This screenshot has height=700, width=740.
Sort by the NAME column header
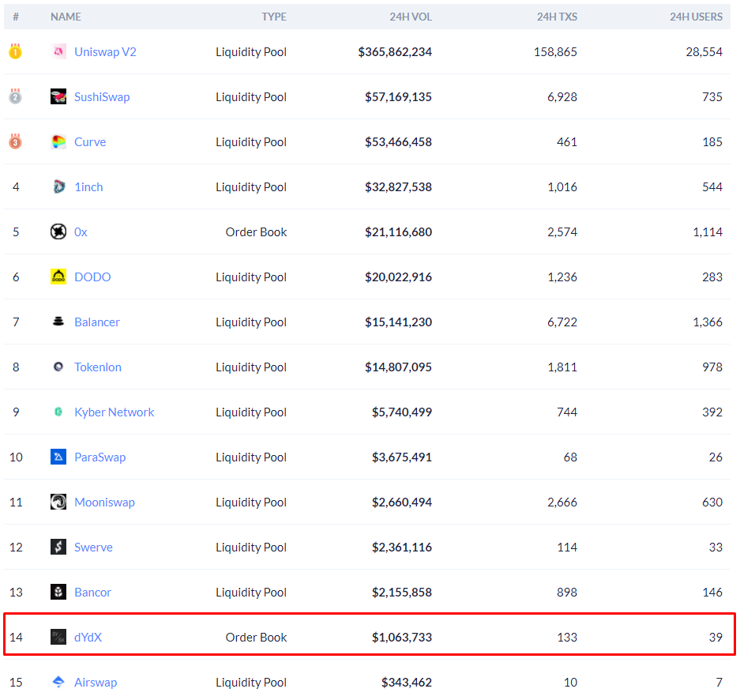(x=66, y=17)
